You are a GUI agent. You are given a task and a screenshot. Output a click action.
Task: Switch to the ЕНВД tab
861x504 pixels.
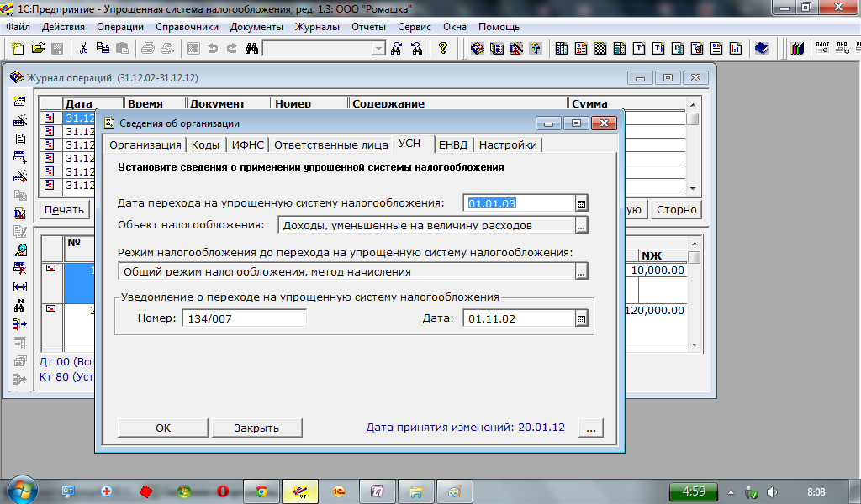(455, 144)
